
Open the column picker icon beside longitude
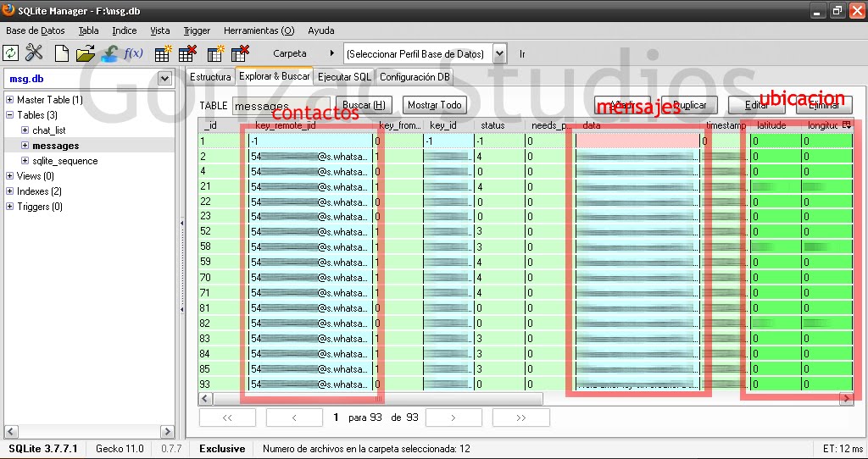point(847,125)
